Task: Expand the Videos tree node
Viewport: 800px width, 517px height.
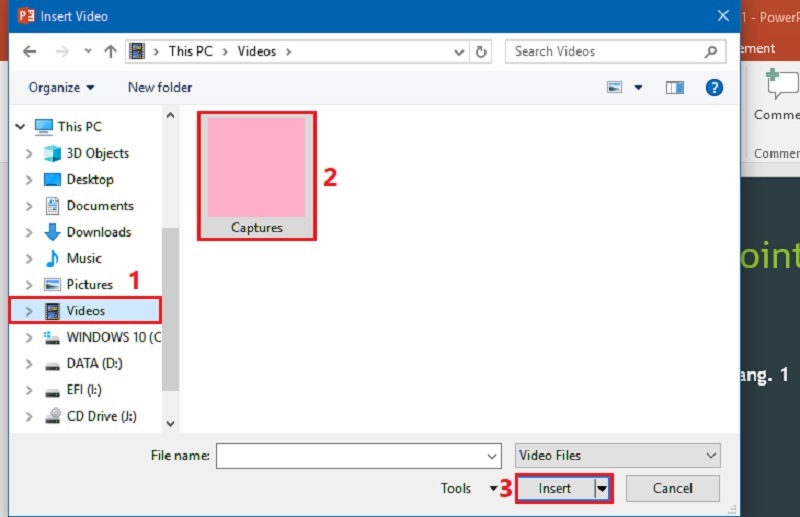Action: (29, 311)
